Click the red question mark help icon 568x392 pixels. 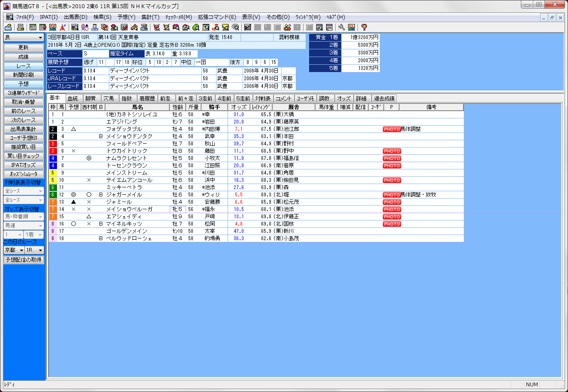pyautogui.click(x=364, y=27)
